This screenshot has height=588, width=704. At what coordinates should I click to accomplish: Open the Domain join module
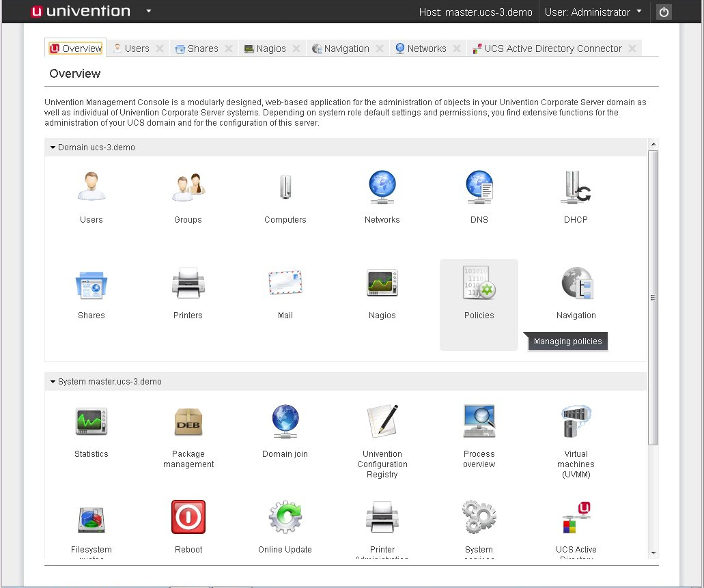[285, 421]
